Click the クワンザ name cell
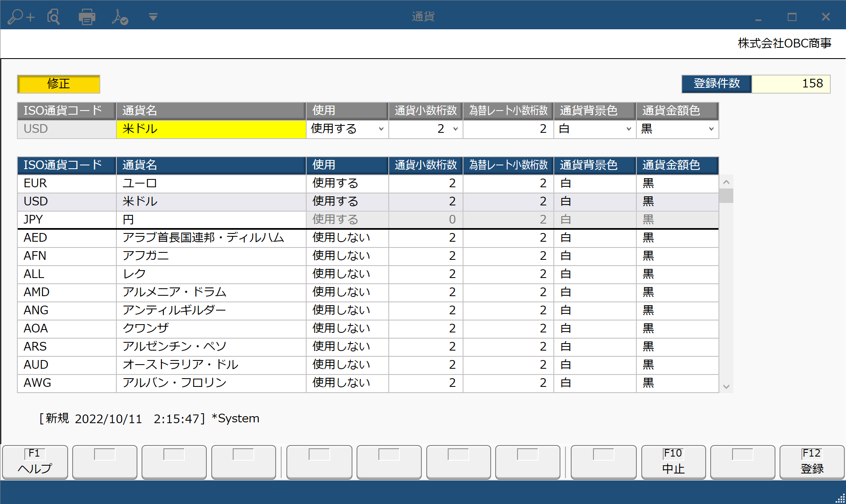This screenshot has height=504, width=846. (x=211, y=329)
